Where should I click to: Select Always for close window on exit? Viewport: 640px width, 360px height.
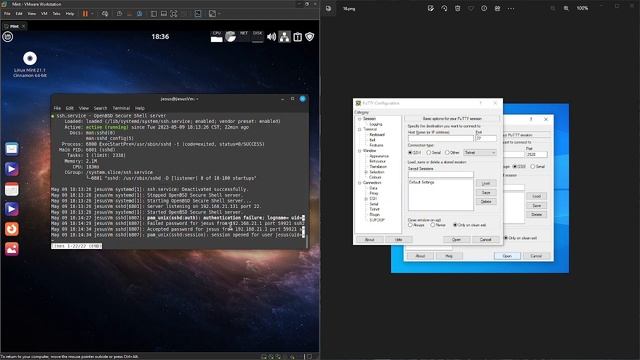pyautogui.click(x=410, y=225)
